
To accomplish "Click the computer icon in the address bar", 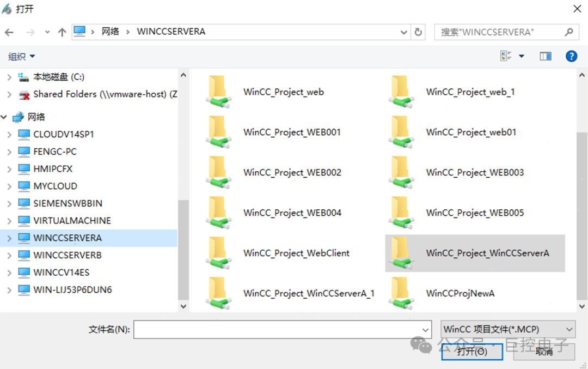I will tap(79, 31).
